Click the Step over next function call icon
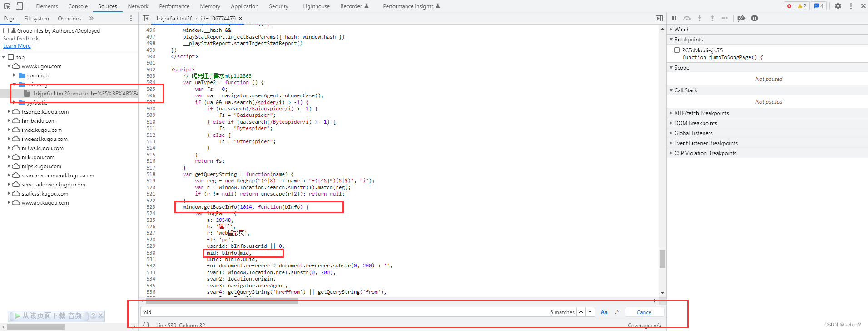The height and width of the screenshot is (331, 868). [x=687, y=18]
